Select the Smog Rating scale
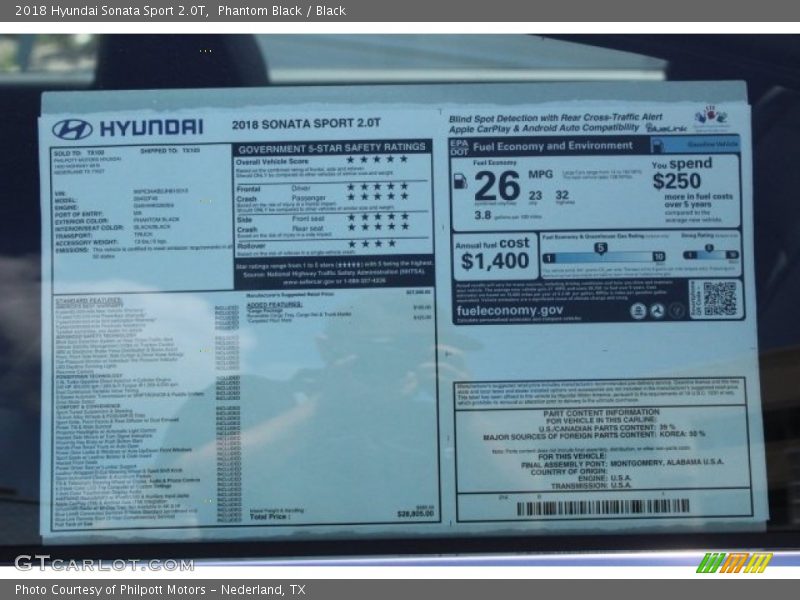This screenshot has height=600, width=800. click(711, 253)
